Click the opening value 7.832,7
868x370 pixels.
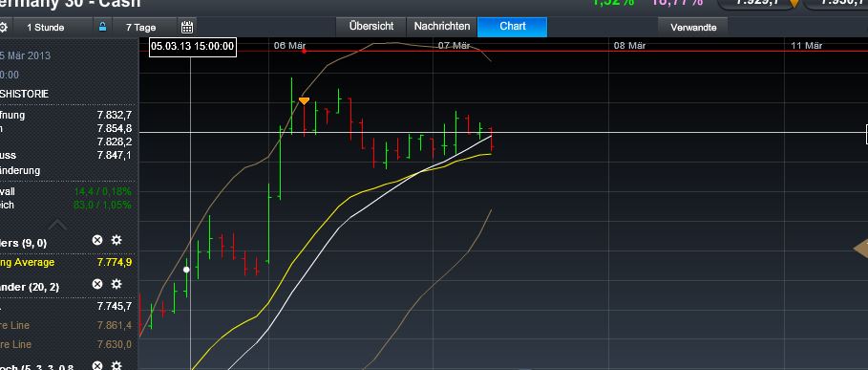click(x=114, y=116)
